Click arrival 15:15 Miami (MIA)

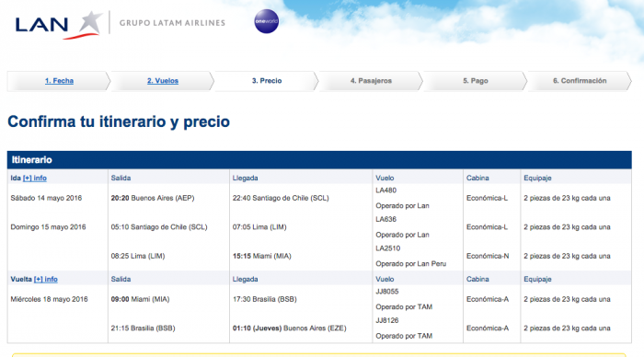[261, 256]
